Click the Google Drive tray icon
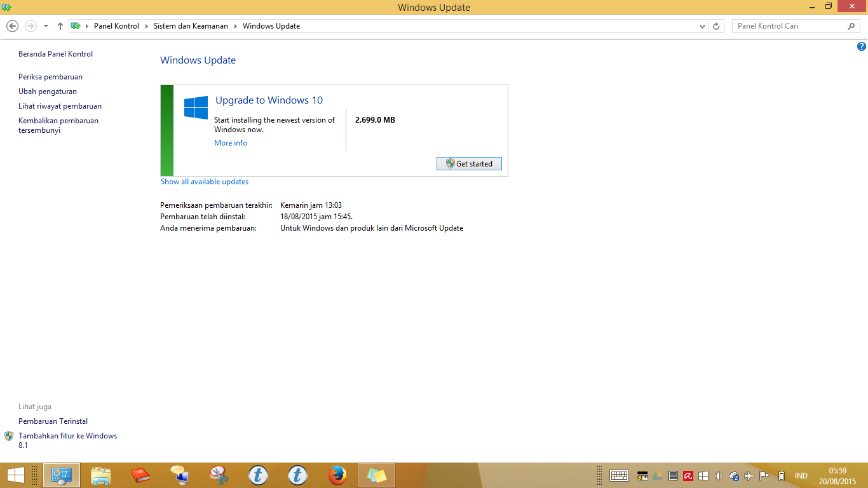 tap(658, 476)
